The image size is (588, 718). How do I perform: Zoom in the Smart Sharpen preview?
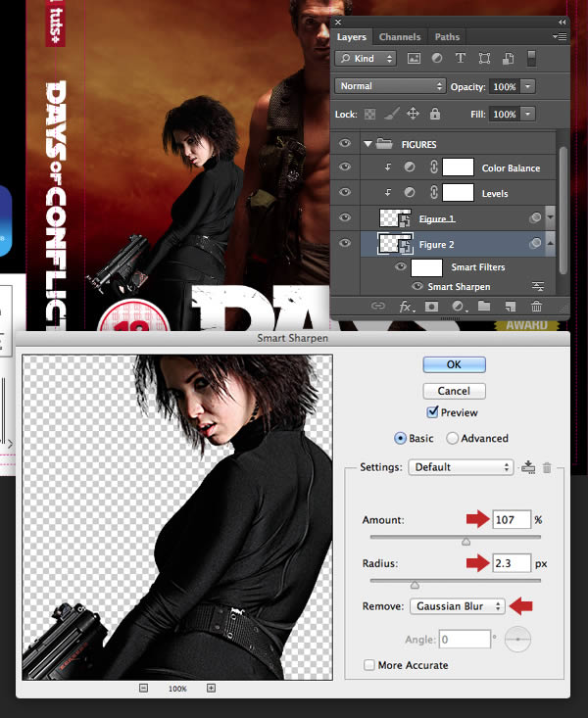pos(211,688)
